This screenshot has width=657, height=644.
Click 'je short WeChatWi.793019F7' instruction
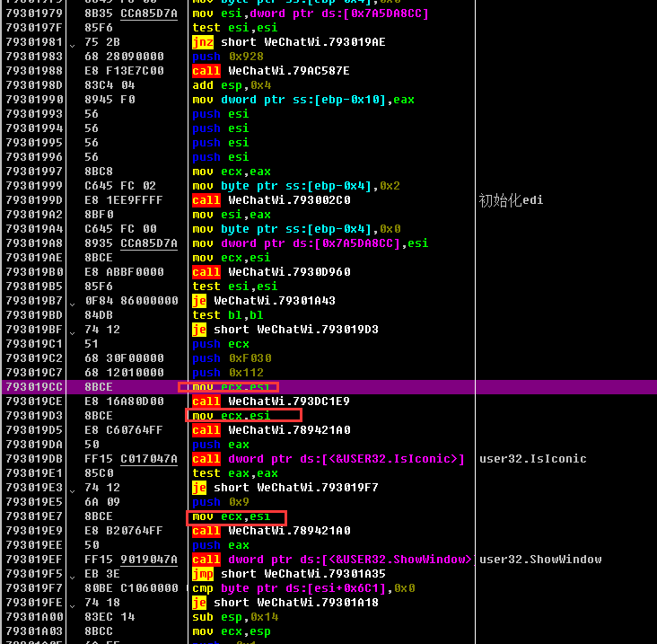tap(285, 488)
